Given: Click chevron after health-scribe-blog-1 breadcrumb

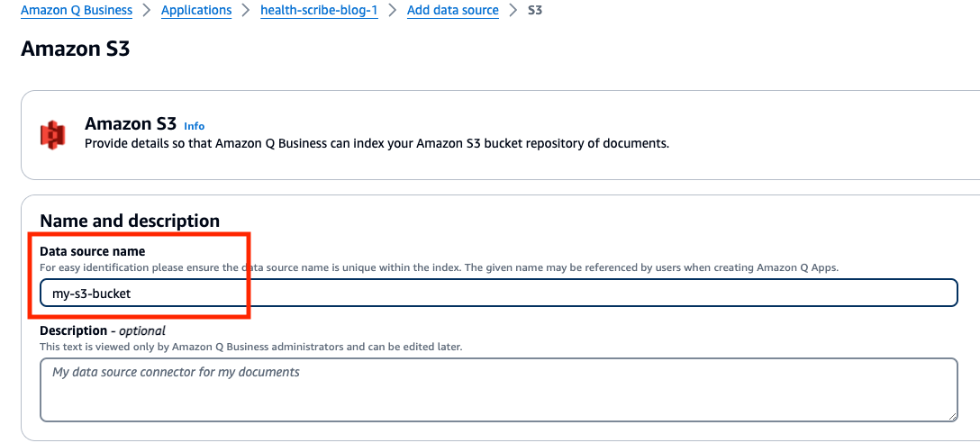Looking at the screenshot, I should [392, 11].
